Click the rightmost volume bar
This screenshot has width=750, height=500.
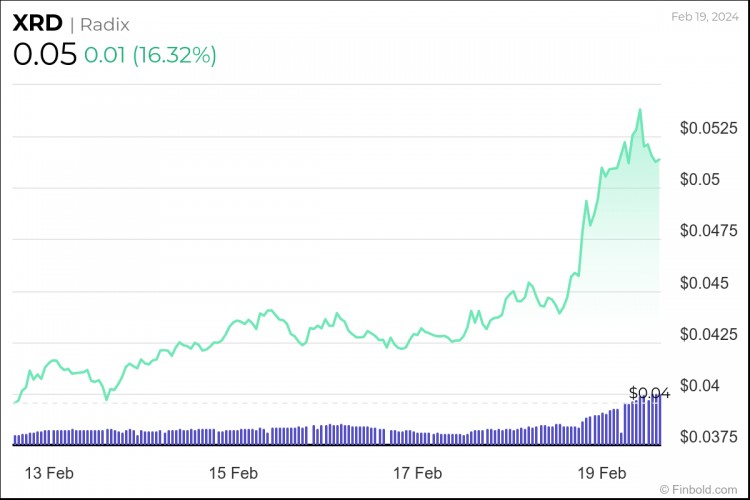pos(660,418)
